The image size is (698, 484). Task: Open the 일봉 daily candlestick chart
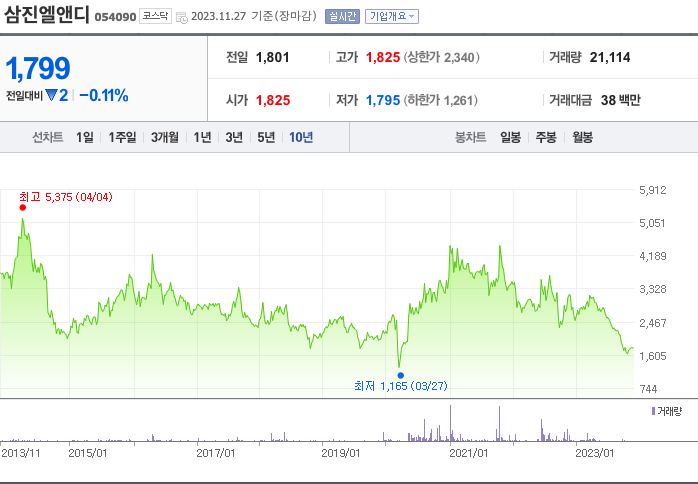pyautogui.click(x=510, y=138)
